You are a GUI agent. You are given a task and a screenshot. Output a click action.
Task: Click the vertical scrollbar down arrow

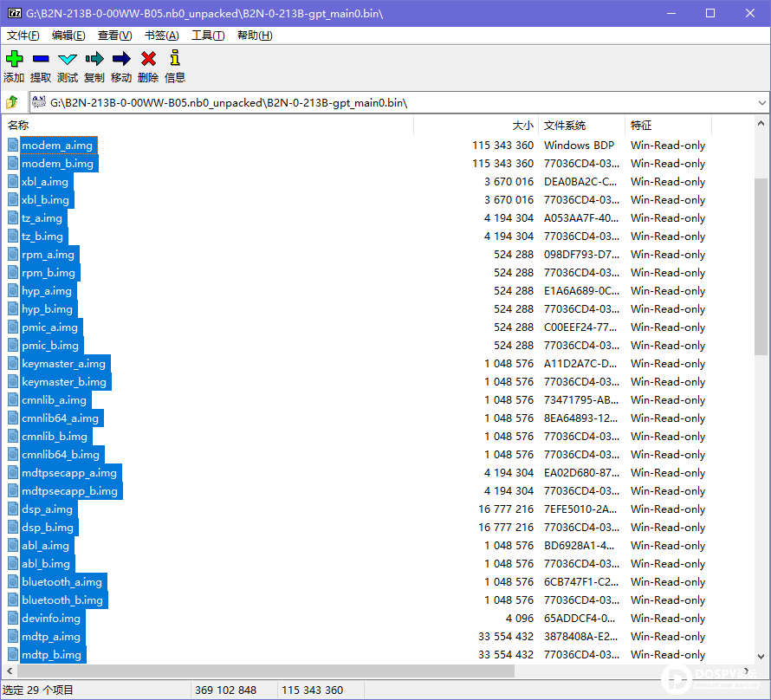761,657
